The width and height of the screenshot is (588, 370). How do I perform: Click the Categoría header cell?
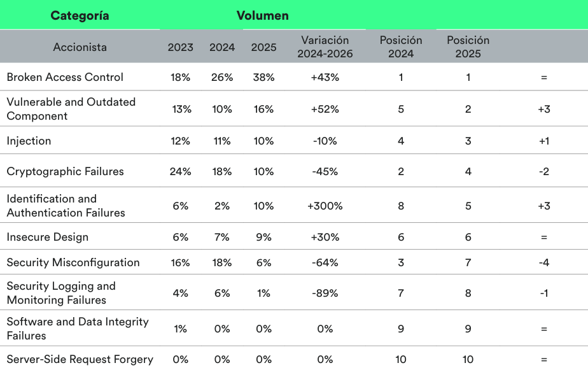click(80, 15)
